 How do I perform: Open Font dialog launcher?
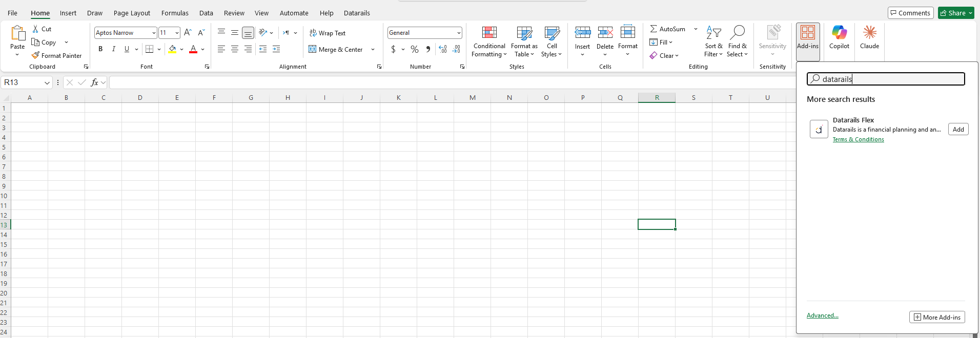pyautogui.click(x=207, y=67)
